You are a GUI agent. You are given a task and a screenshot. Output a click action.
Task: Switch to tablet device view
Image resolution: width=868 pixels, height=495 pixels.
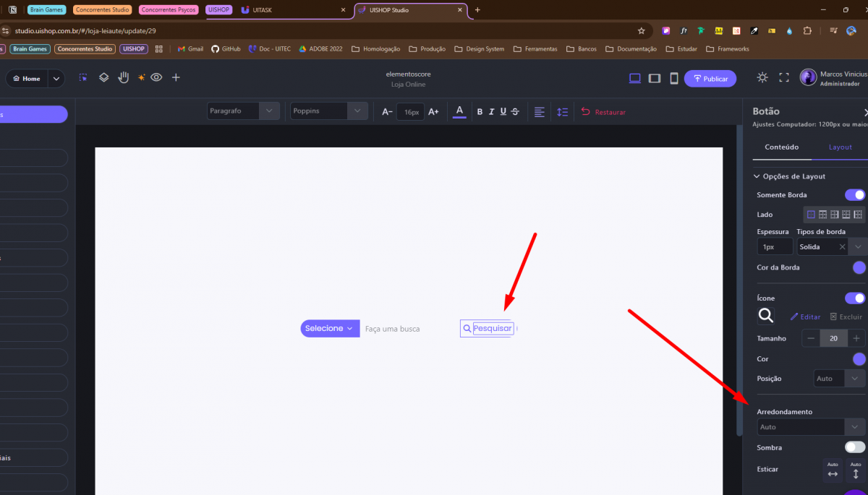[655, 78]
